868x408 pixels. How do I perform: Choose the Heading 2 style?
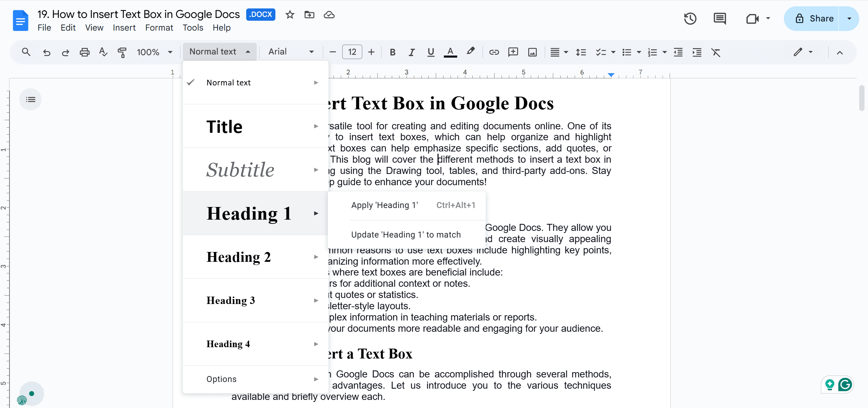click(256, 257)
